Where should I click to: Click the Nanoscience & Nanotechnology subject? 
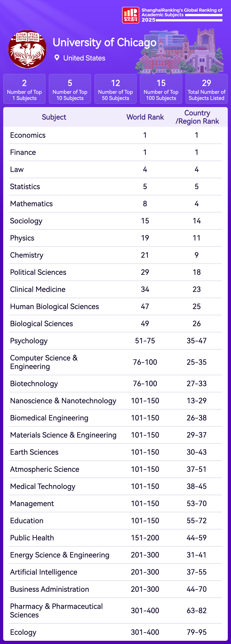point(63,401)
